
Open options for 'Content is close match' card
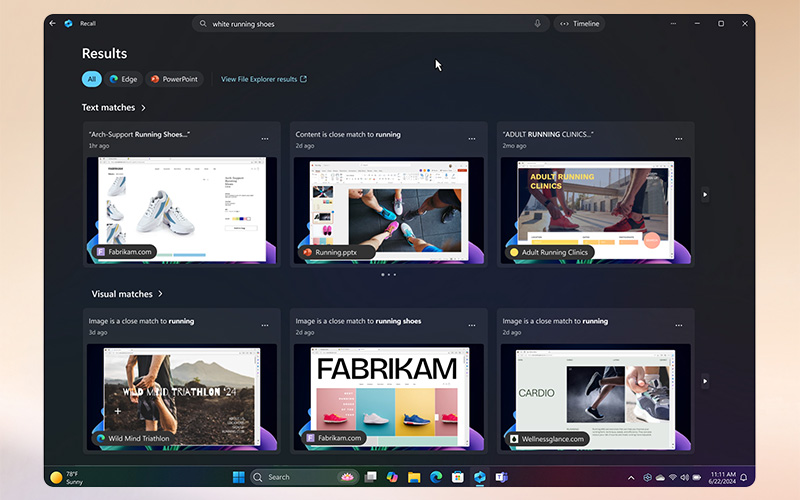coord(472,139)
